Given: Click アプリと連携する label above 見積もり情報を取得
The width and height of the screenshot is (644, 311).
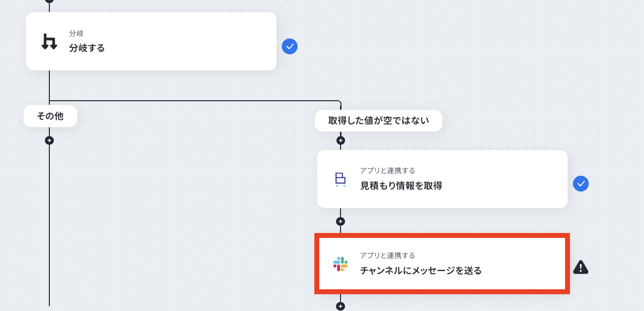Looking at the screenshot, I should [x=387, y=170].
